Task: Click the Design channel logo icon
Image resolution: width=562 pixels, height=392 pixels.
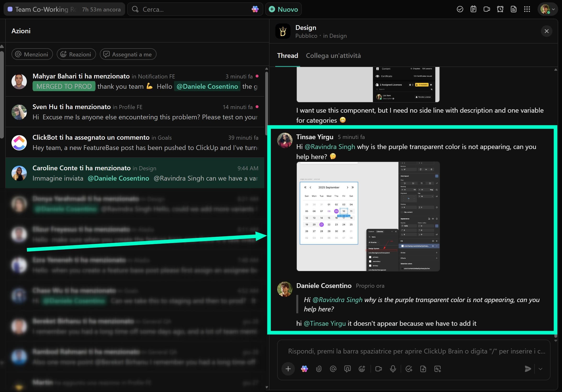Action: click(x=283, y=31)
